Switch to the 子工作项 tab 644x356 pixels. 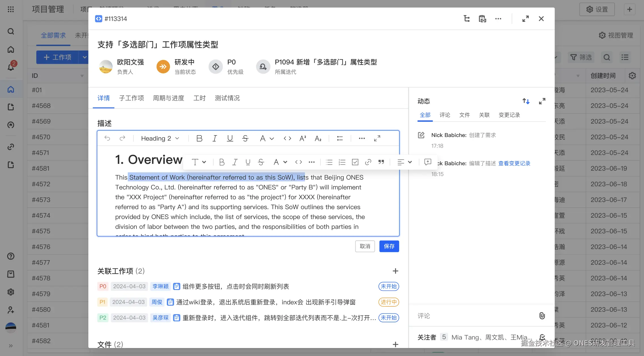131,98
